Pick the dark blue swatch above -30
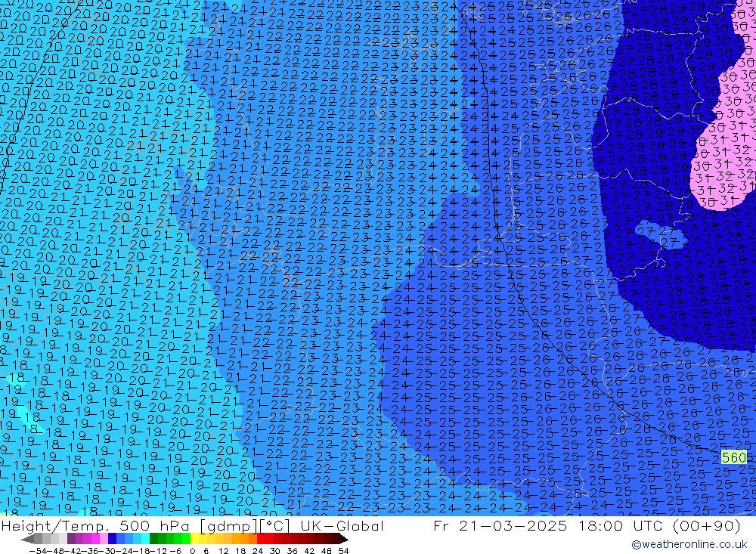The width and height of the screenshot is (756, 554). (112, 539)
